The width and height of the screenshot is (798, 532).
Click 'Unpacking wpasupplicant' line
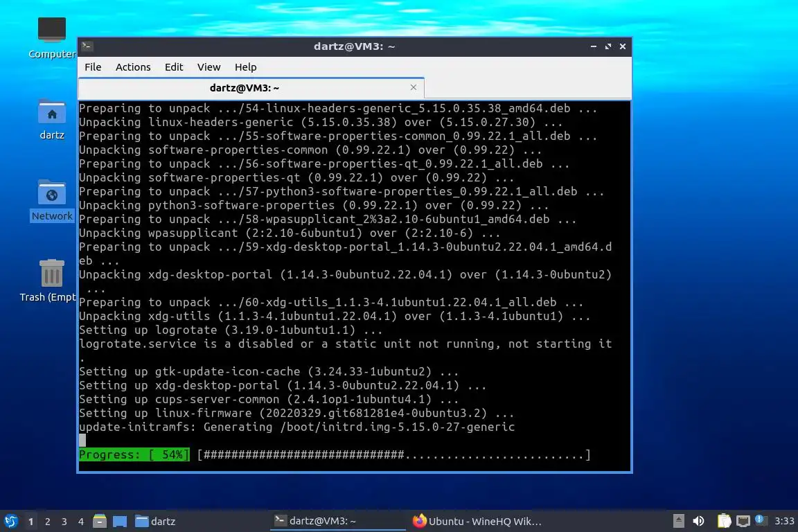tap(290, 233)
